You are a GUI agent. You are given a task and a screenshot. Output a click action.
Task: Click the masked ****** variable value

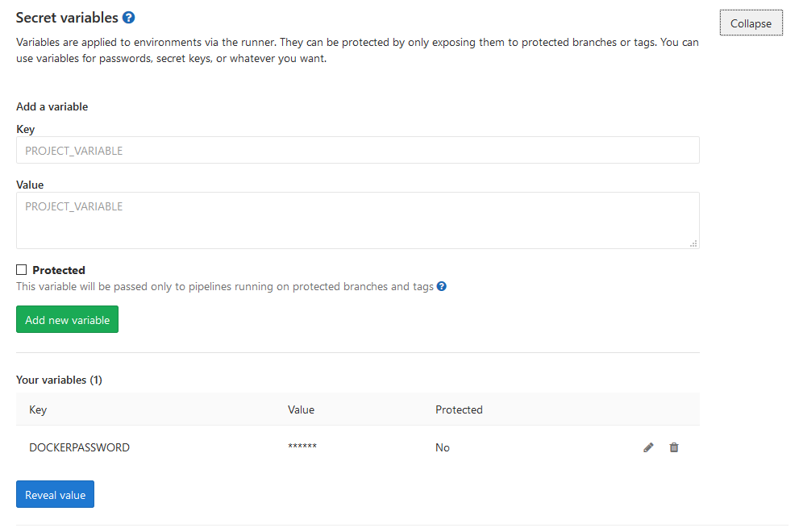click(302, 447)
